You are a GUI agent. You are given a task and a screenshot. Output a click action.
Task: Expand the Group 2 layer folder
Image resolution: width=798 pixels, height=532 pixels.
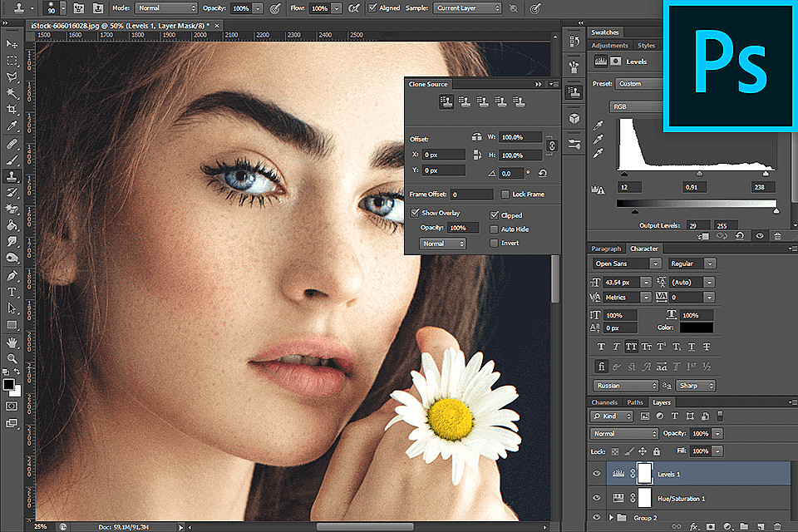click(x=611, y=517)
